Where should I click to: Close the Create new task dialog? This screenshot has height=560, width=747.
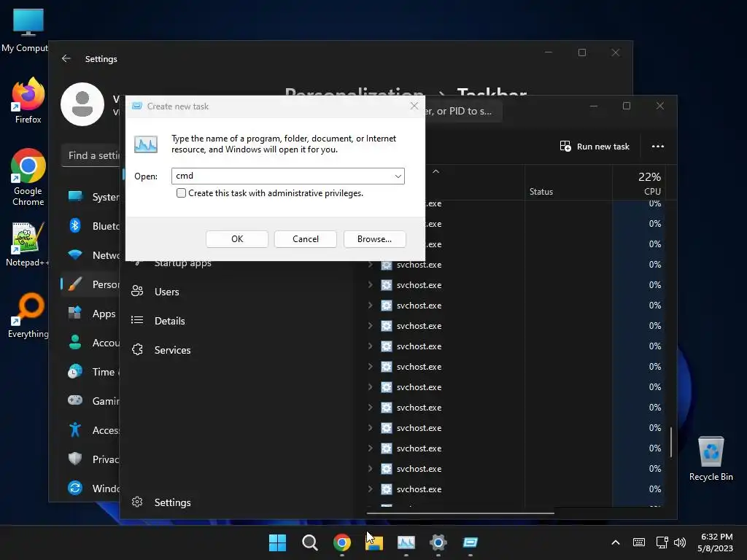click(x=414, y=106)
